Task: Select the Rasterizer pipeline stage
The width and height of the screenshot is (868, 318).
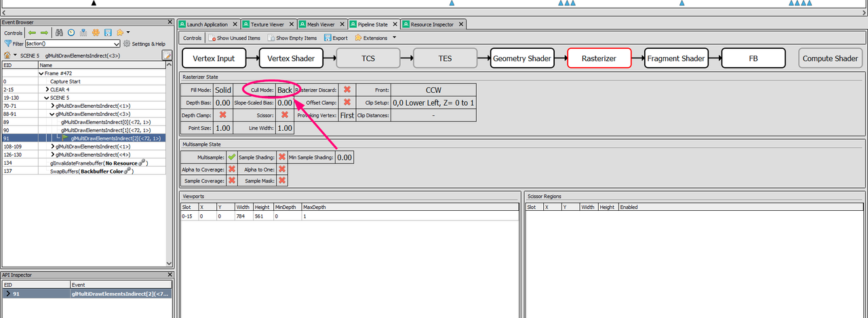Action: [x=599, y=58]
